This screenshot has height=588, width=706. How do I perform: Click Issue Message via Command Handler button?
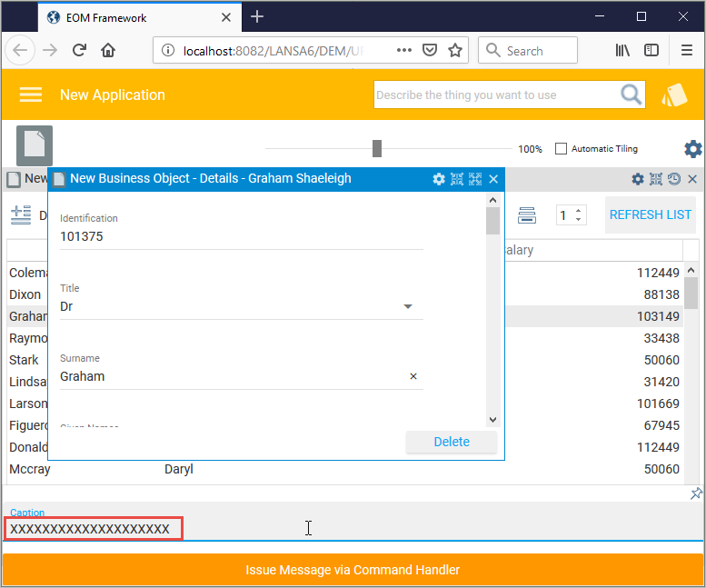[x=353, y=570]
